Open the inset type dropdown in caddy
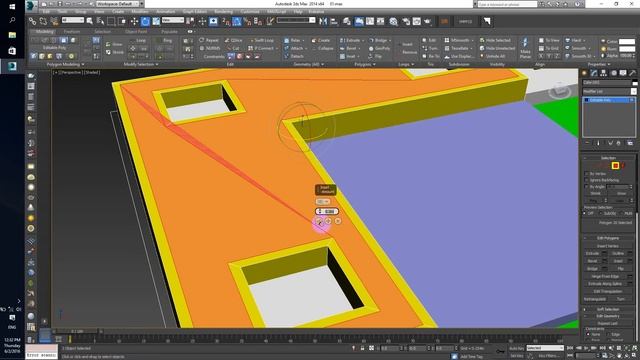The height and width of the screenshot is (360, 640). pos(323,202)
